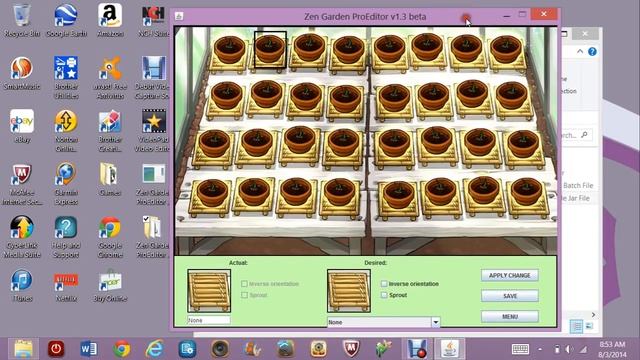Select the iTunes desktop icon

[22, 286]
